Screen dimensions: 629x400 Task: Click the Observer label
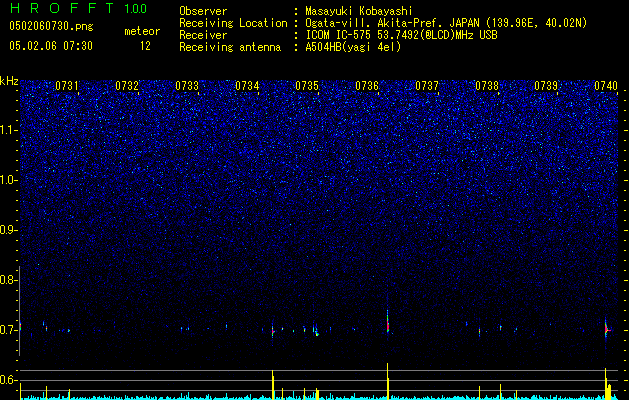point(203,11)
